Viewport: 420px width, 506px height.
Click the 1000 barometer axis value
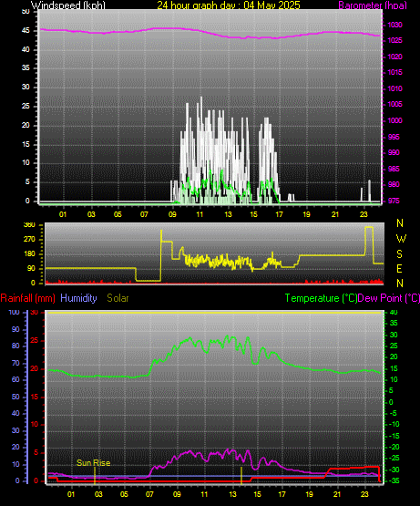[394, 120]
